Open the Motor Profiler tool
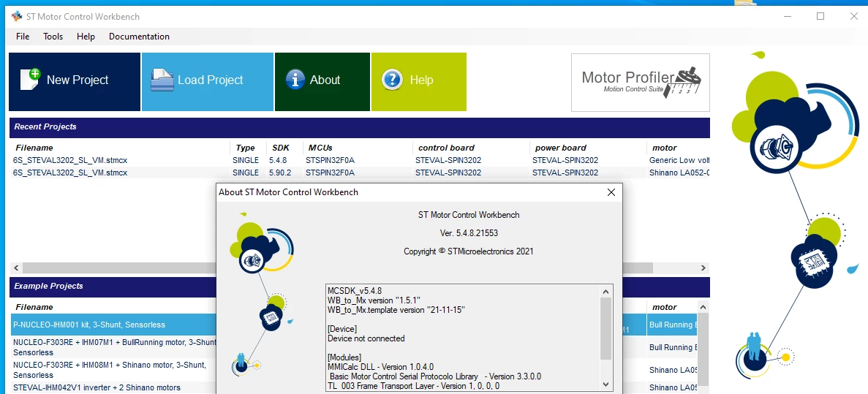The image size is (868, 394). tap(641, 83)
